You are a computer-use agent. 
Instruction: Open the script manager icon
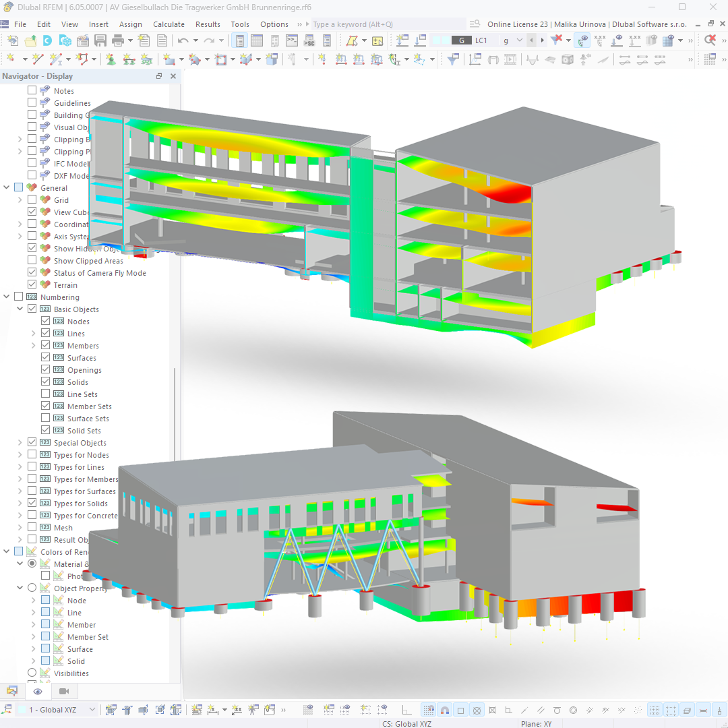coord(309,41)
